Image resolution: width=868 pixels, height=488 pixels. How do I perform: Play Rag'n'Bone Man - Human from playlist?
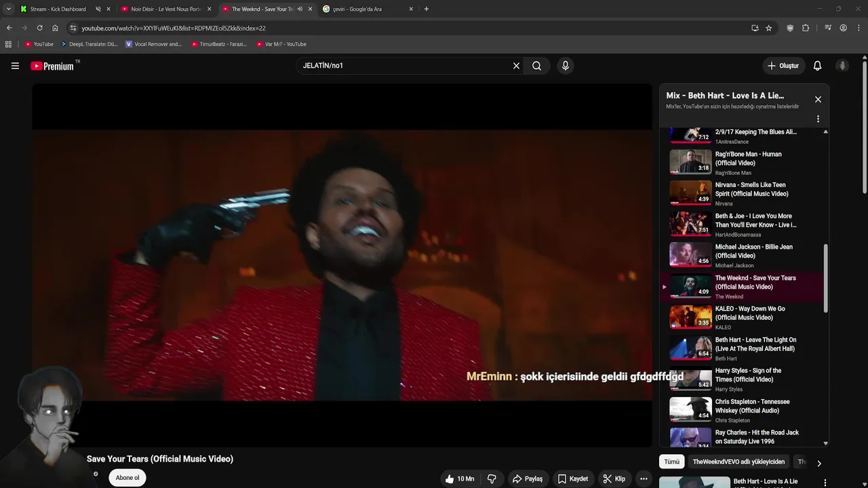tap(743, 163)
